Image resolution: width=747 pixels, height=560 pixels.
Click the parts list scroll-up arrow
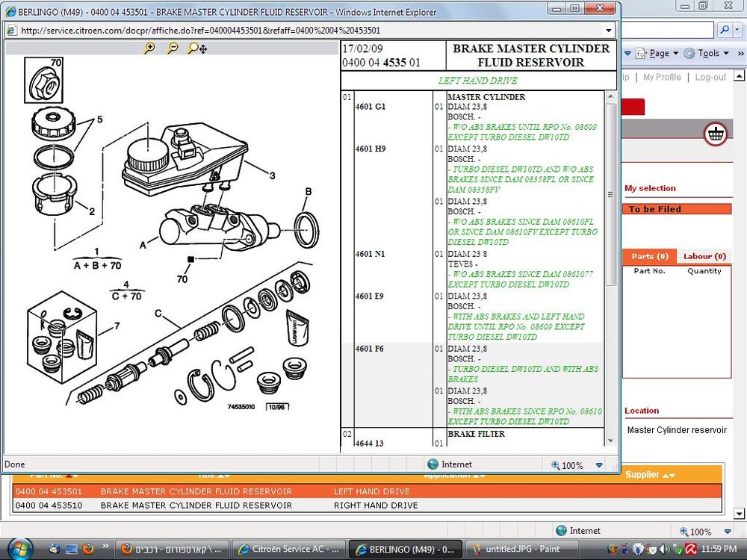(610, 96)
